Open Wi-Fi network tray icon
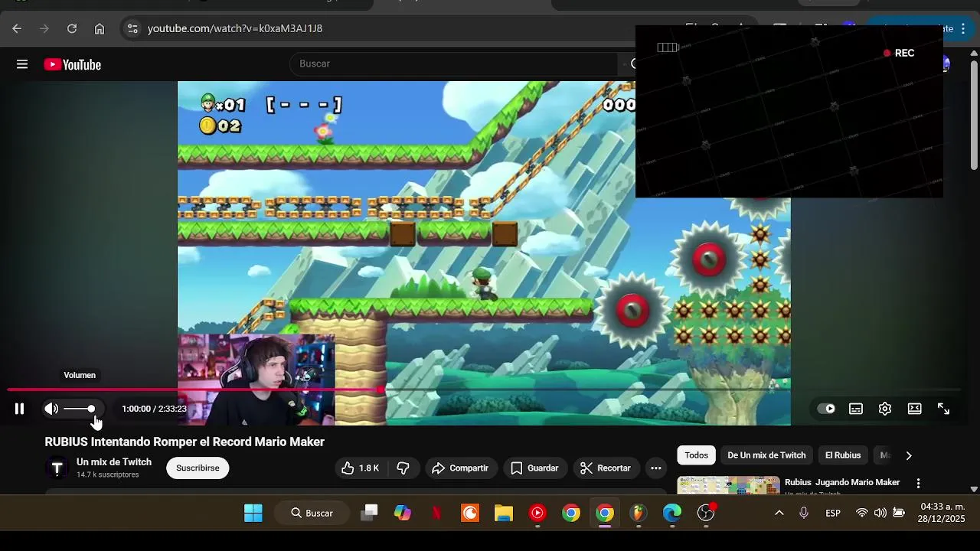Image resolution: width=980 pixels, height=551 pixels. pos(862,513)
